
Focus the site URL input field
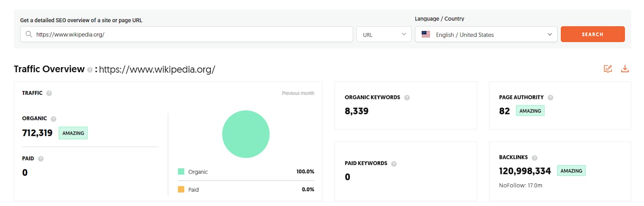tap(187, 34)
